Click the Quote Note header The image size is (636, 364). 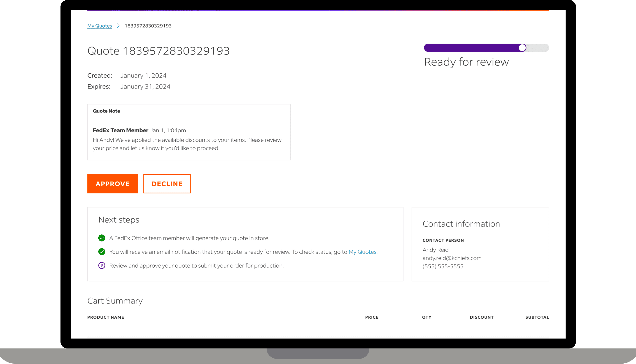(106, 111)
